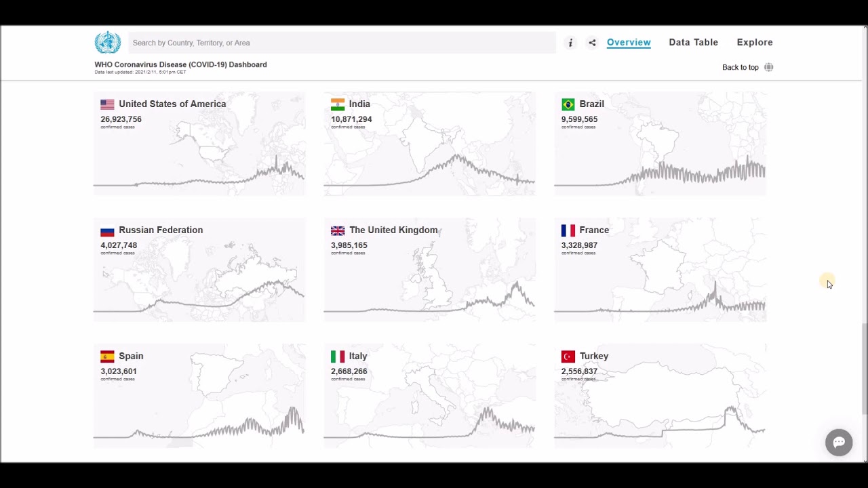Click the WHO Coronavirus Disease Dashboard title
The height and width of the screenshot is (488, 868).
[x=180, y=64]
